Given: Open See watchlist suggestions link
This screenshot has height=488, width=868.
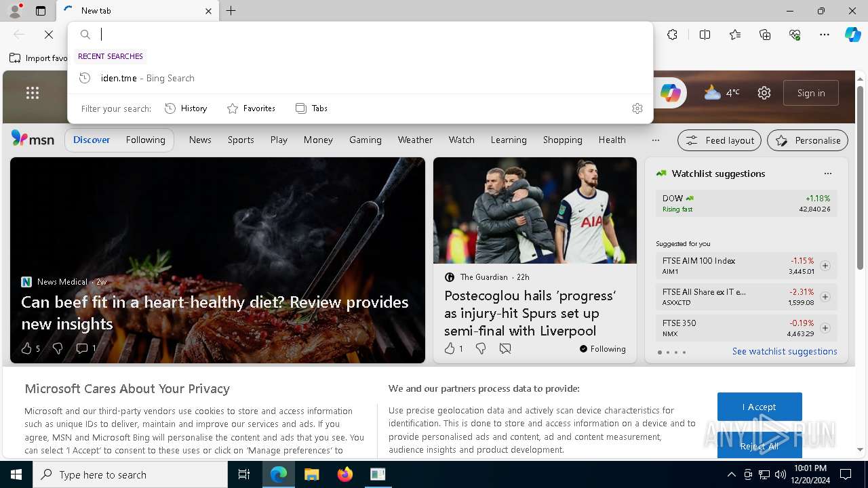Looking at the screenshot, I should tap(785, 351).
